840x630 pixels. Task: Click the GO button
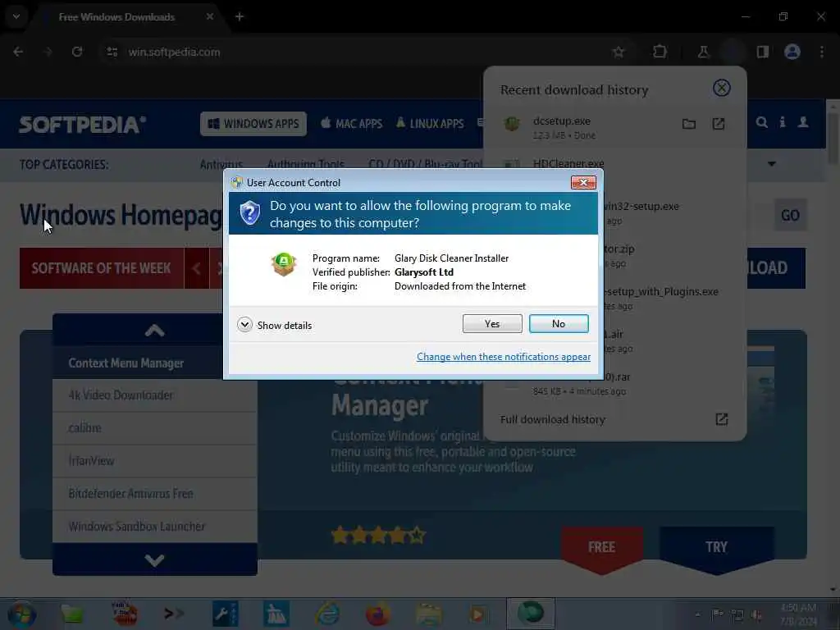[790, 215]
